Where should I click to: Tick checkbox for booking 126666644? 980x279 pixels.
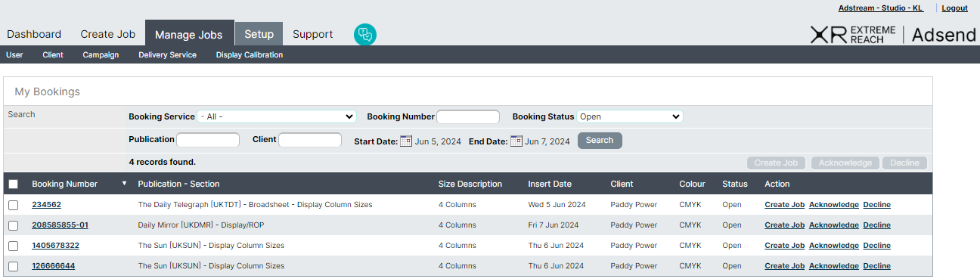(x=13, y=266)
